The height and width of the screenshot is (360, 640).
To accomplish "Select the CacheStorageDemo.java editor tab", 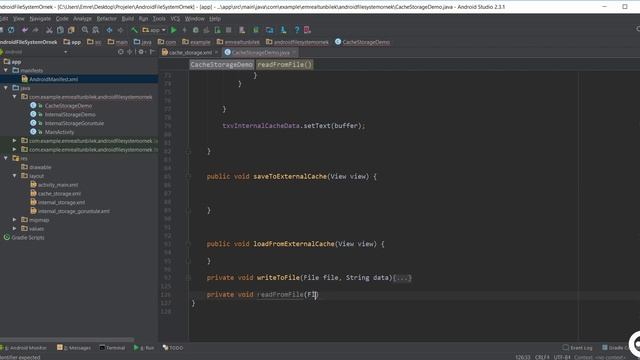I will 260,52.
